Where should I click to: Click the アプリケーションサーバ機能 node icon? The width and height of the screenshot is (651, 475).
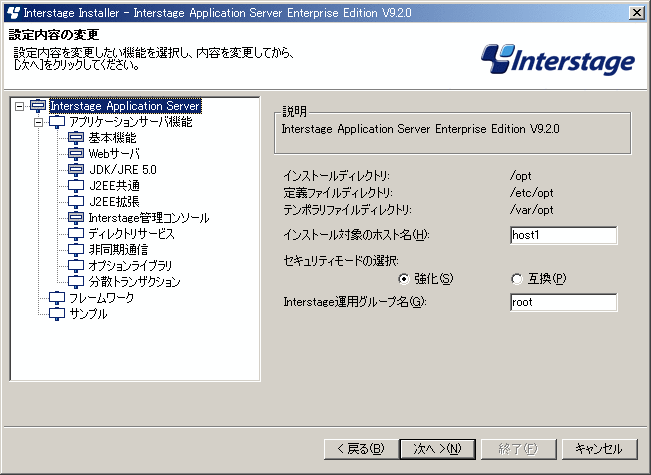(x=57, y=122)
